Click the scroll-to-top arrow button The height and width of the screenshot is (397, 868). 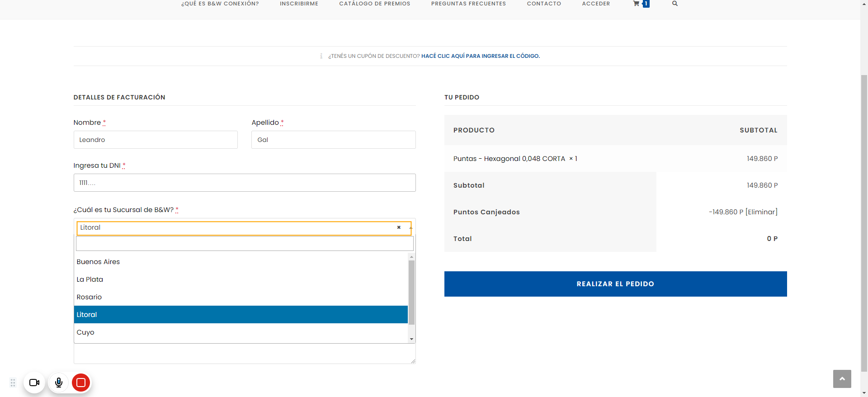pyautogui.click(x=842, y=379)
